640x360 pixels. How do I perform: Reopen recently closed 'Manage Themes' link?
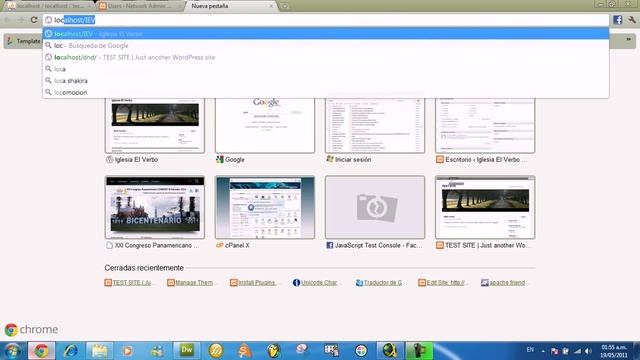click(x=191, y=282)
